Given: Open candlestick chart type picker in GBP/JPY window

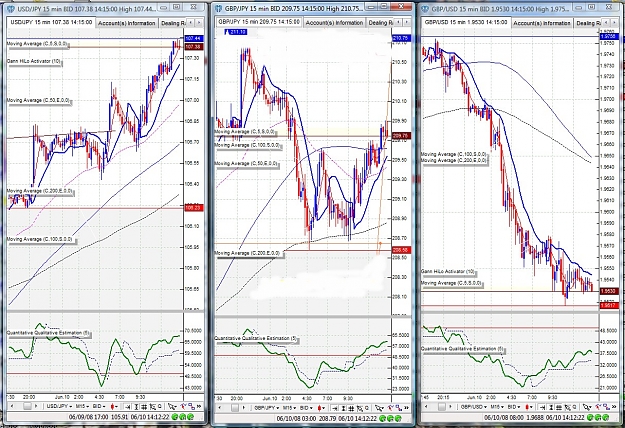Looking at the screenshot, I should 320,408.
